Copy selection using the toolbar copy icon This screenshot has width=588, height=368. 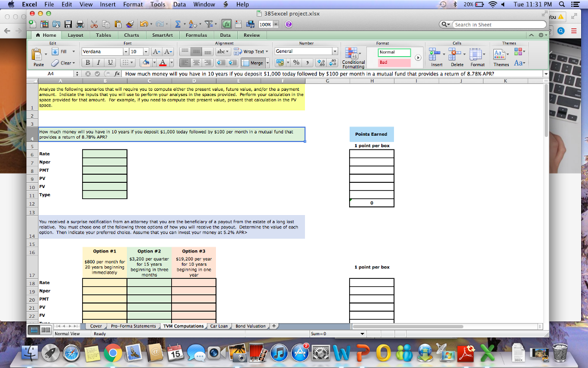pyautogui.click(x=106, y=24)
